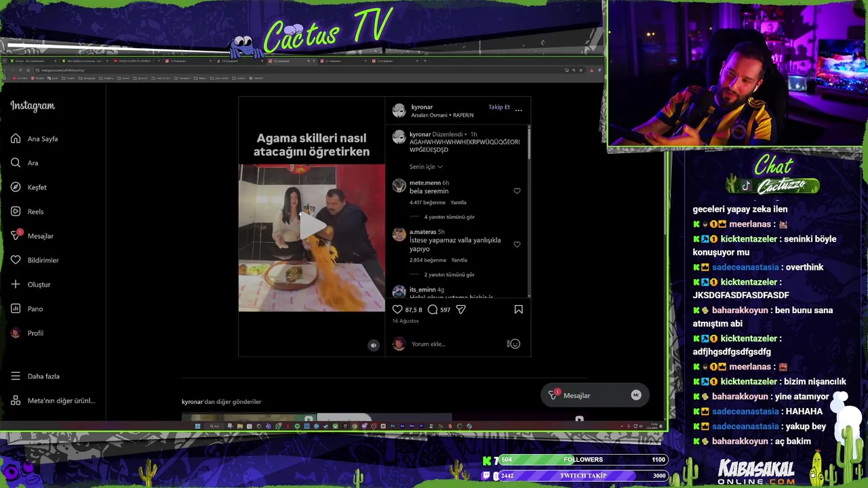Image resolution: width=868 pixels, height=488 pixels.
Task: Open Instagram logo home link
Action: 33,106
